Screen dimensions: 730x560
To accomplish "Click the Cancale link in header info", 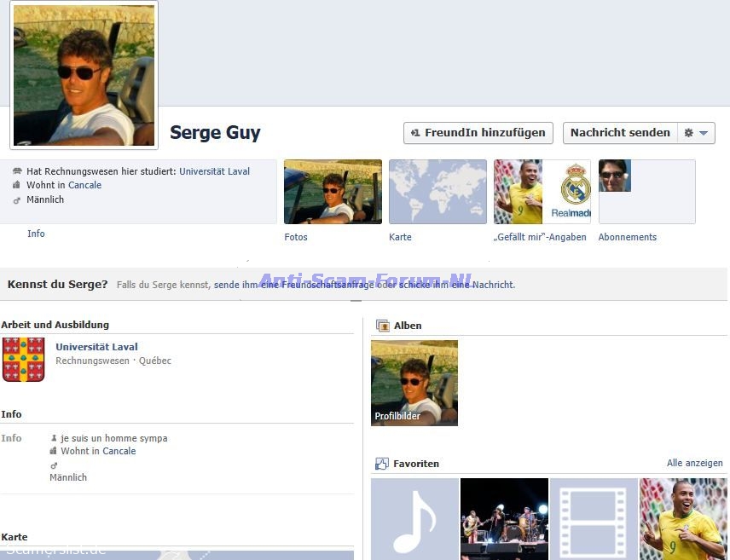I will (84, 185).
